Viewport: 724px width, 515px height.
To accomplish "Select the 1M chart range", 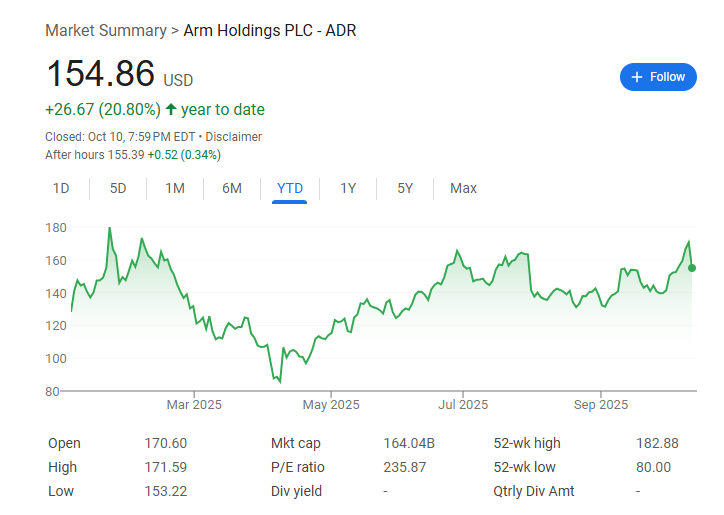I will click(x=175, y=188).
